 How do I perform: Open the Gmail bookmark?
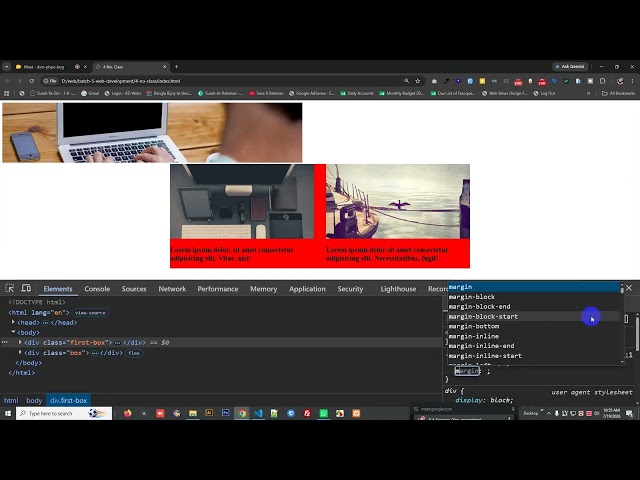[x=90, y=93]
